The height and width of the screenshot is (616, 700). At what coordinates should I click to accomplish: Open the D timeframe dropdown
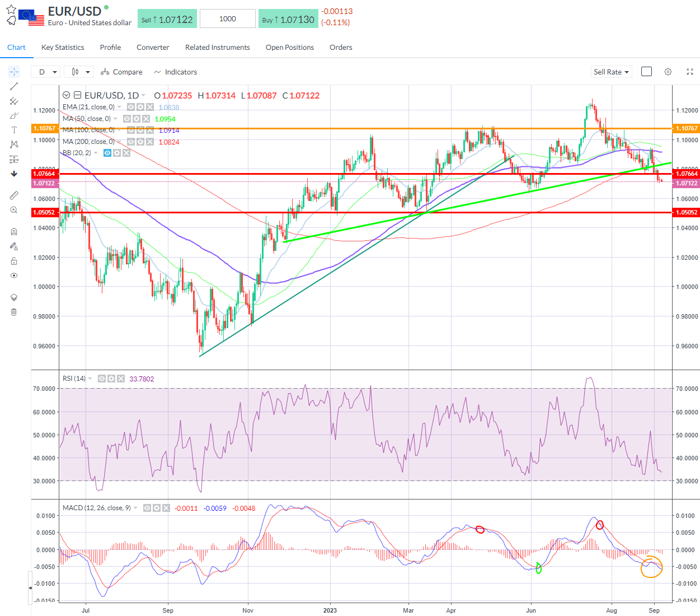click(x=45, y=72)
